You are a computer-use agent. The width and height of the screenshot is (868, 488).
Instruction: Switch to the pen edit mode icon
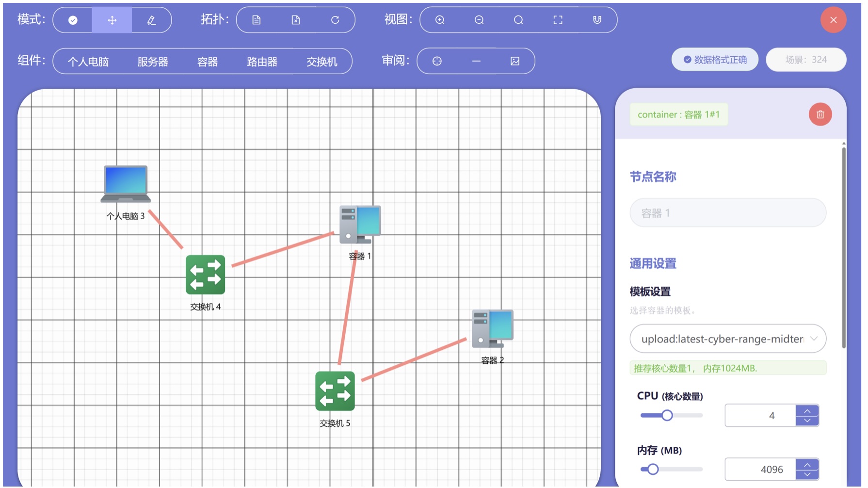(151, 20)
